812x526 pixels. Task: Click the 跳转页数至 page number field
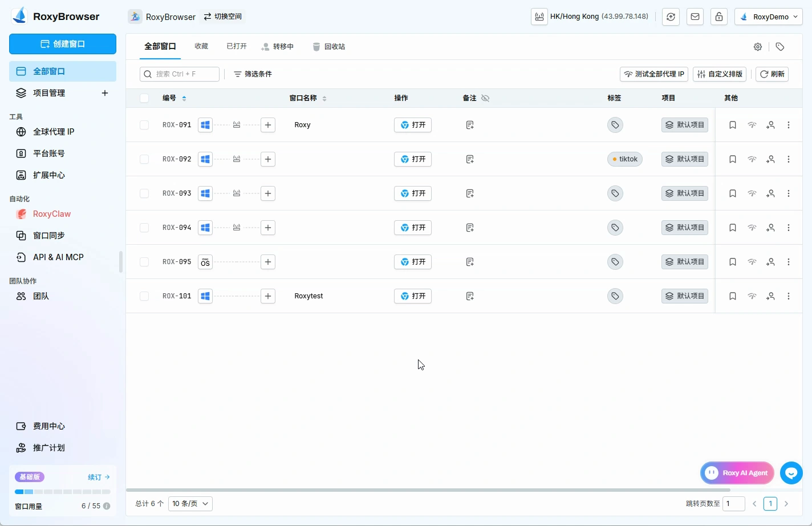click(x=734, y=504)
